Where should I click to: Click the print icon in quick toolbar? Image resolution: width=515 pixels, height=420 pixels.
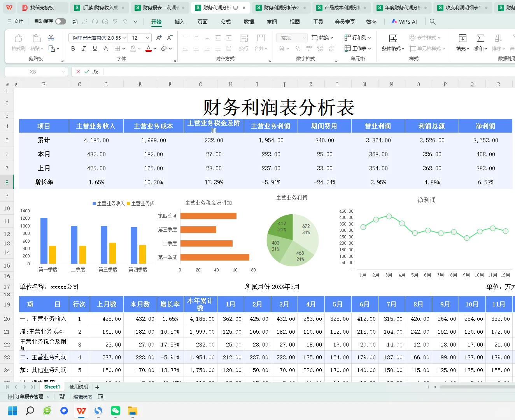point(95,21)
